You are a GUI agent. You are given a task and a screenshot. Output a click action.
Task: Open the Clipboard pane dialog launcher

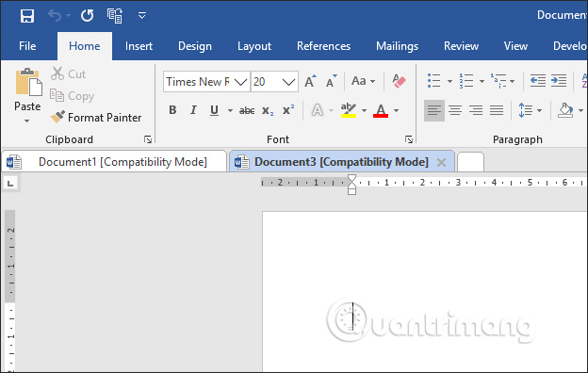coord(148,139)
